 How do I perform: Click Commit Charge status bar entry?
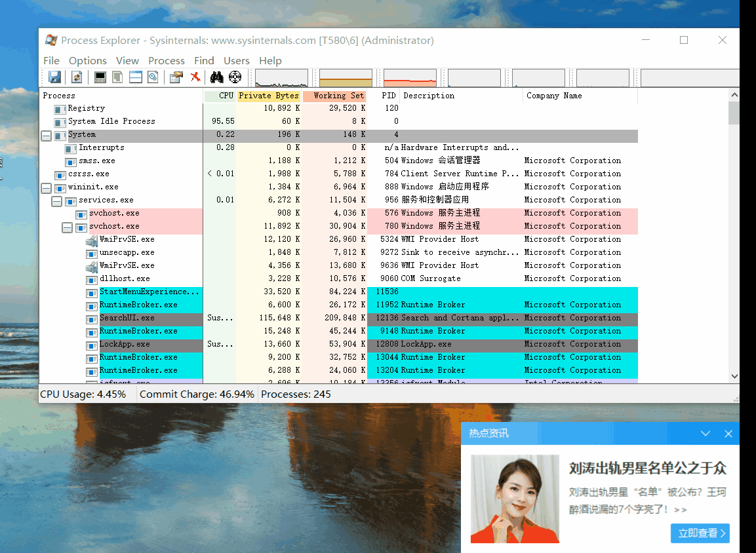pyautogui.click(x=197, y=394)
